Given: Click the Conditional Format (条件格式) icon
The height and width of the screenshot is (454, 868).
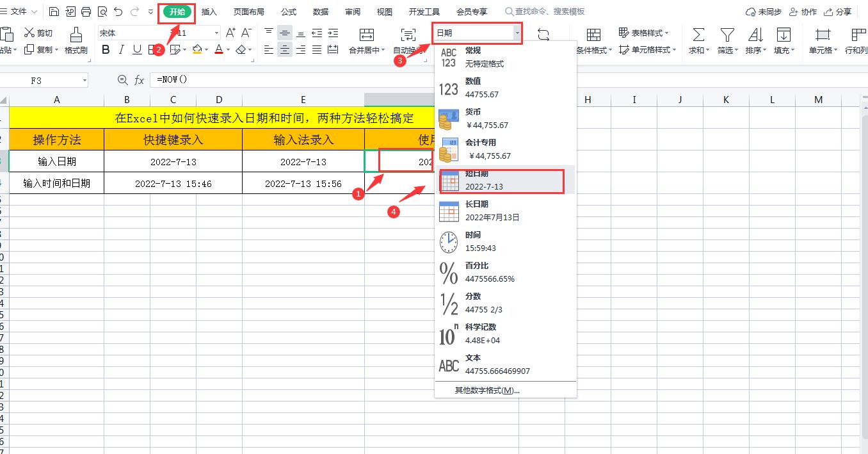Looking at the screenshot, I should point(594,35).
